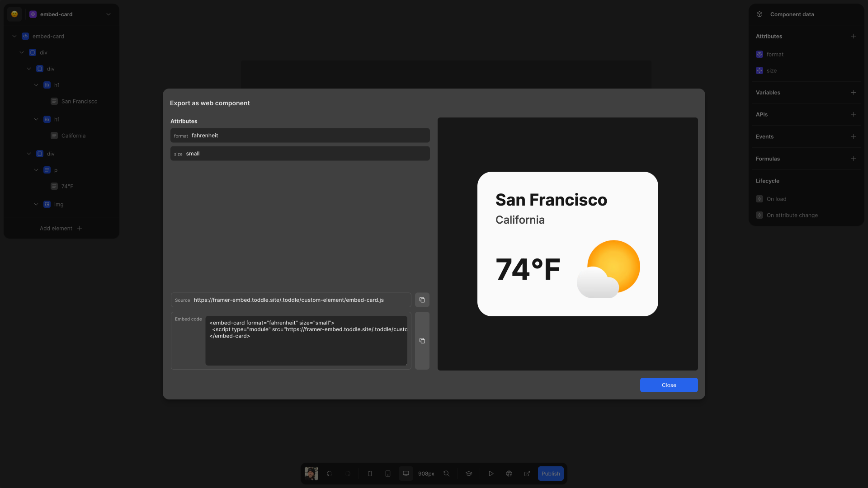
Task: Click the weather card preview
Action: [568, 244]
